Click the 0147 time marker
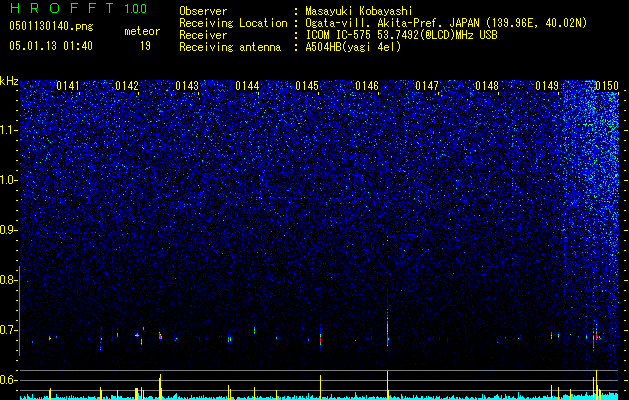The height and width of the screenshot is (400, 629). point(427,86)
